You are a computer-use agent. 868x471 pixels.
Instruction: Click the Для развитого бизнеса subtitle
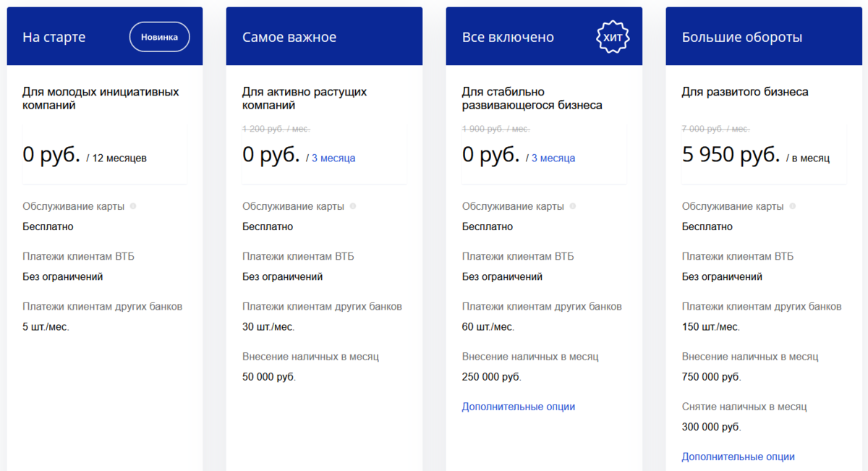[x=745, y=92]
